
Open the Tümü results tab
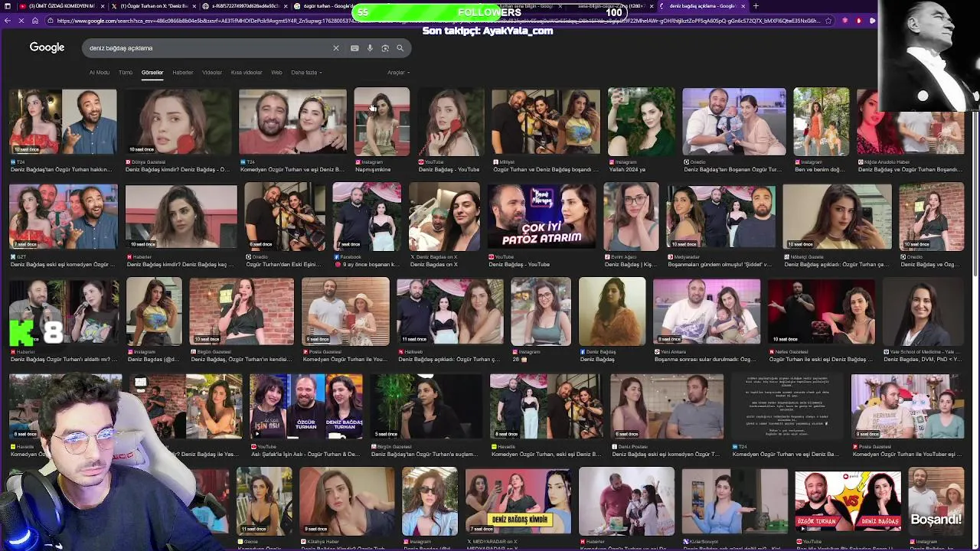click(x=126, y=73)
